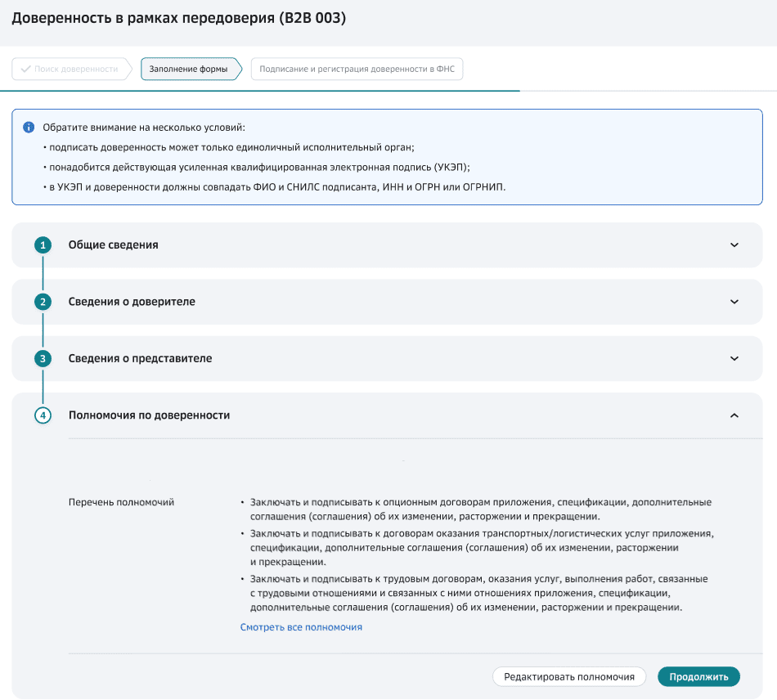
Task: Click the транспортных/логистических услуг authority item
Action: [x=482, y=548]
